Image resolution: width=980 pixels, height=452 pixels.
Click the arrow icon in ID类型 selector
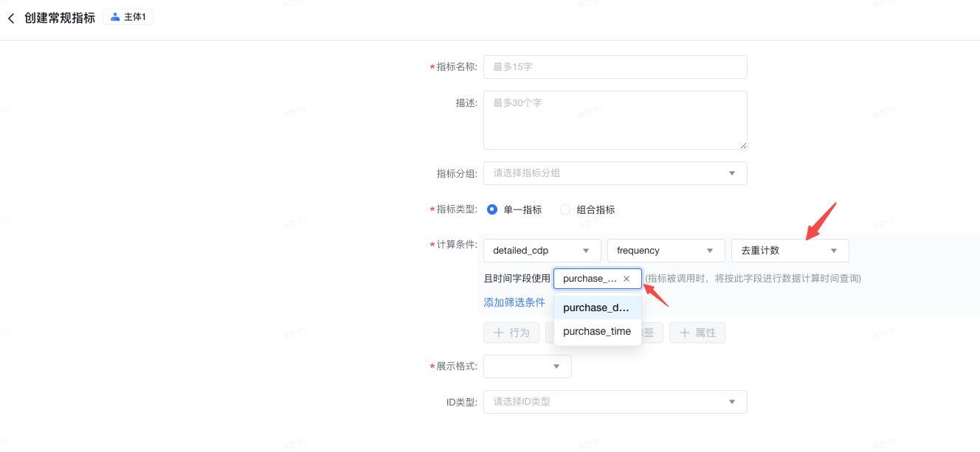[x=732, y=402]
